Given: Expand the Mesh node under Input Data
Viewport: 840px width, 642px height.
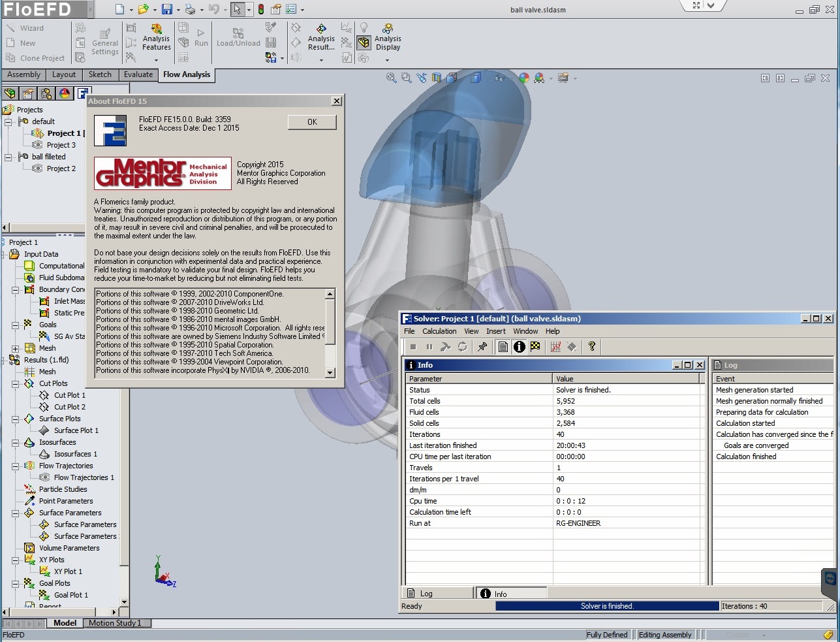Looking at the screenshot, I should point(15,348).
